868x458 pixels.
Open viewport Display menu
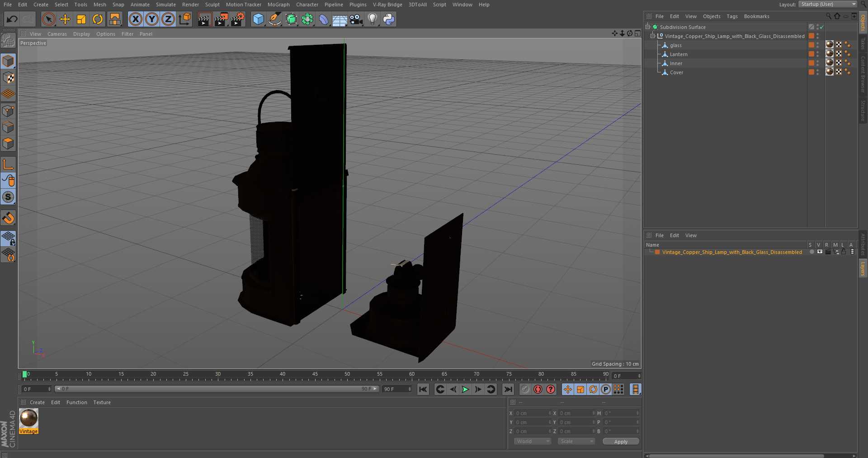point(81,34)
